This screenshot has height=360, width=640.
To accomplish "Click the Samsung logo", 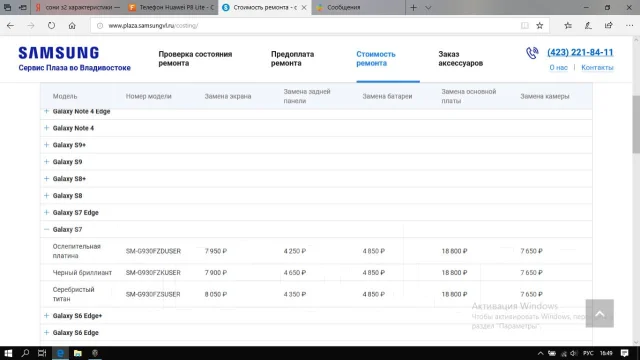I will 59,53.
